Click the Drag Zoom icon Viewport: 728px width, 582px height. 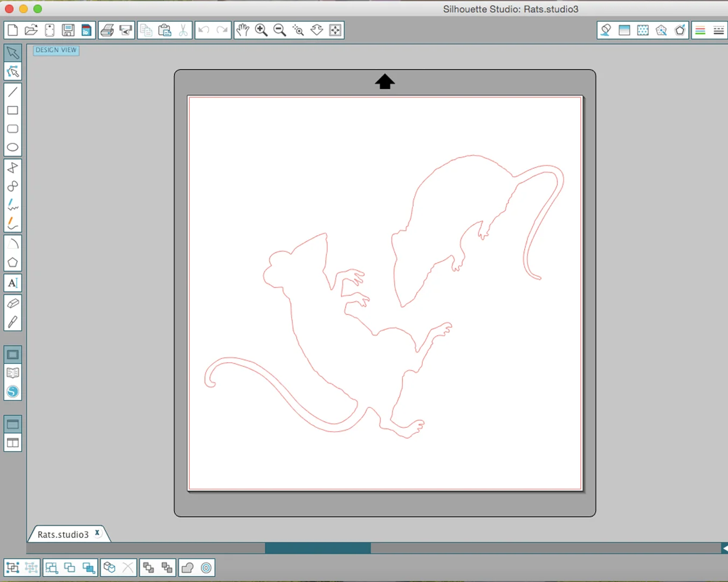coord(317,30)
